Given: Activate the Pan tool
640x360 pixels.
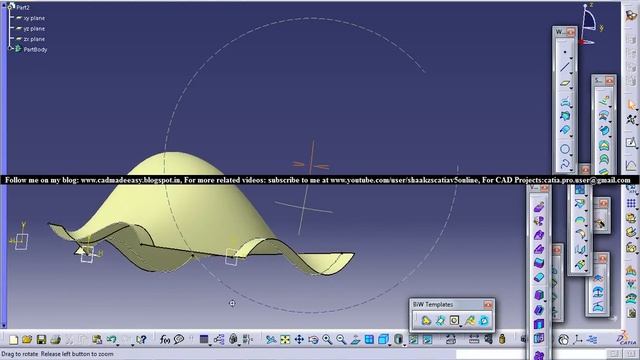Looking at the screenshot, I should point(299,339).
